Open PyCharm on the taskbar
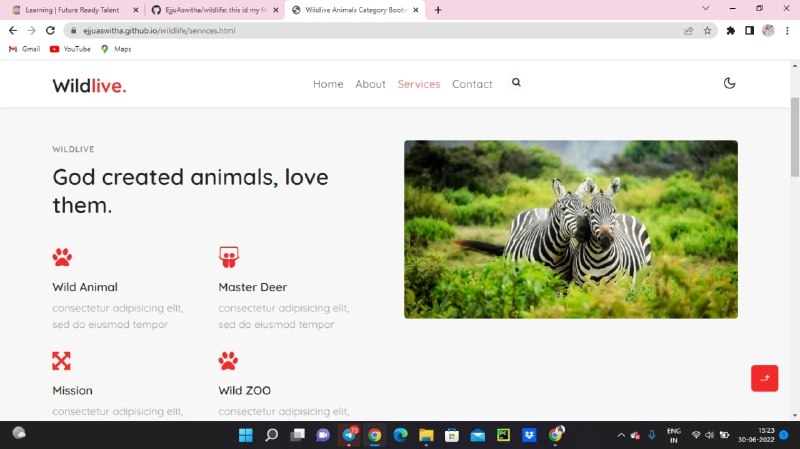This screenshot has width=800, height=449. pos(503,435)
